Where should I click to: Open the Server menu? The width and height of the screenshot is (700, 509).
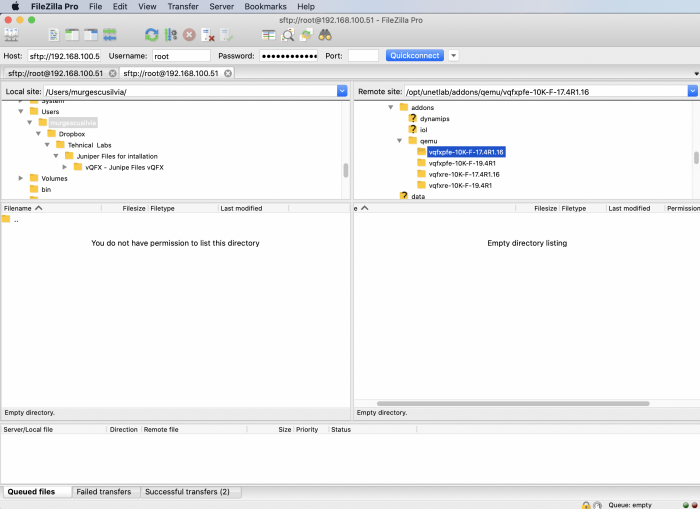click(x=221, y=6)
